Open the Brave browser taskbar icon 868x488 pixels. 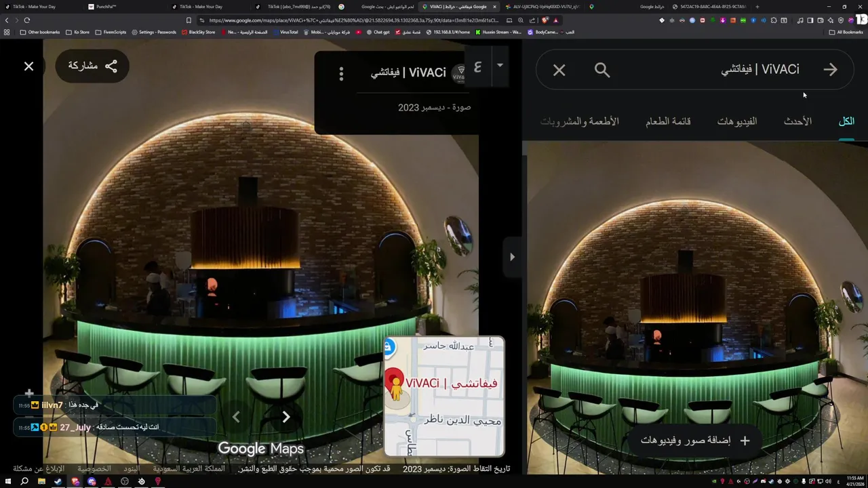[x=75, y=481]
